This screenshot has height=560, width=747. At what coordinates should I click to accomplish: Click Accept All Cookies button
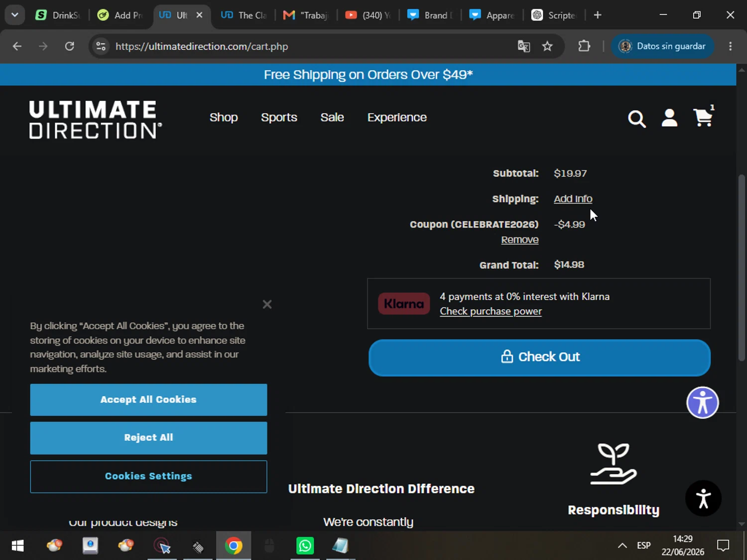click(148, 400)
